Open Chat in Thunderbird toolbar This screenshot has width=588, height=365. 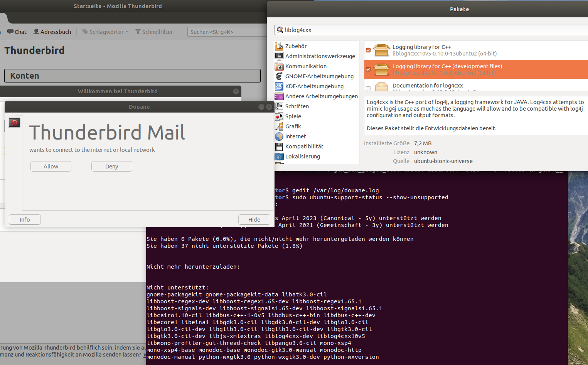point(17,32)
